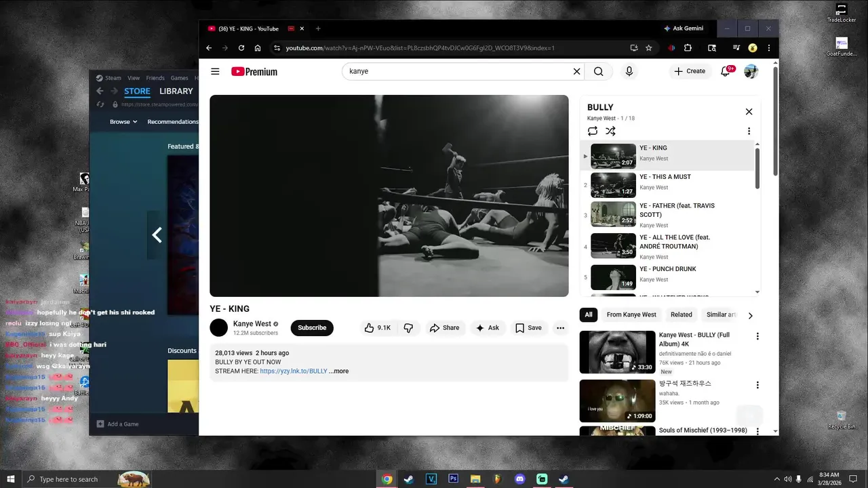868x488 pixels.
Task: Open Chrome three-dot menu
Action: tap(769, 48)
